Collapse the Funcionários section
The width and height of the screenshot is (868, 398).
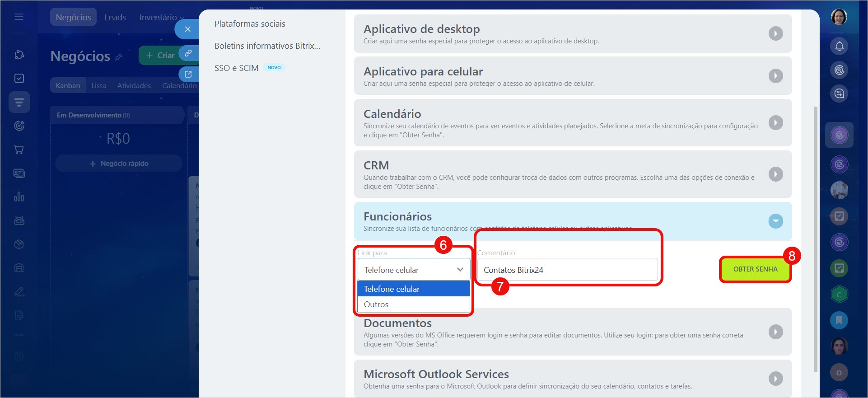tap(775, 221)
